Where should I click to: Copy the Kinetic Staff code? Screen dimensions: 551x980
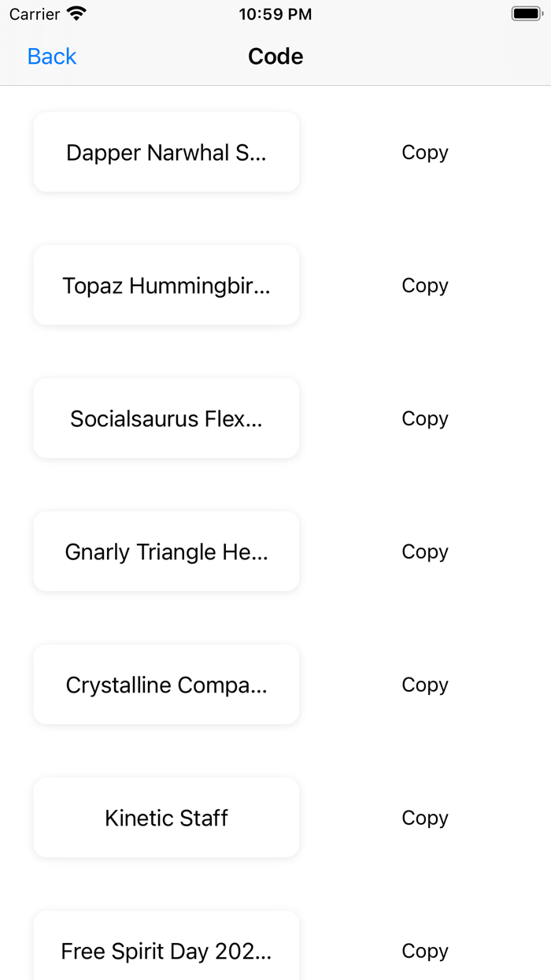(424, 818)
